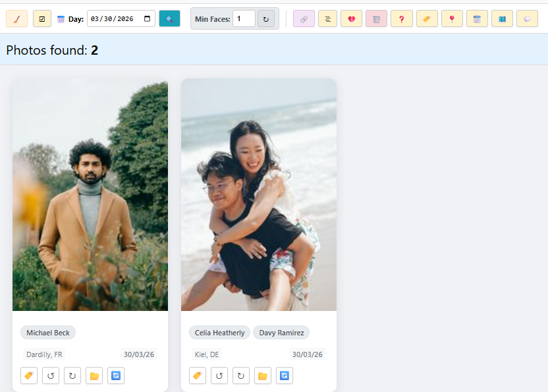Click the red question mark icon
548x392 pixels.
pyautogui.click(x=401, y=19)
